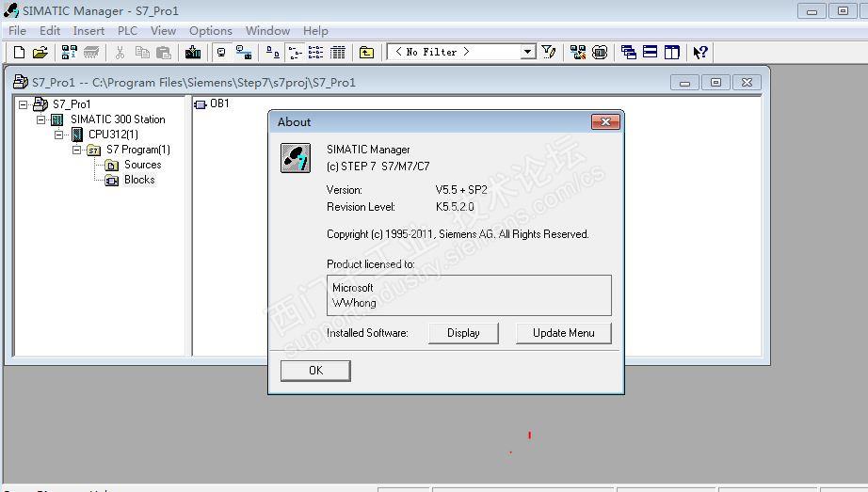Click the Display installed software button
This screenshot has width=868, height=492.
tap(463, 333)
